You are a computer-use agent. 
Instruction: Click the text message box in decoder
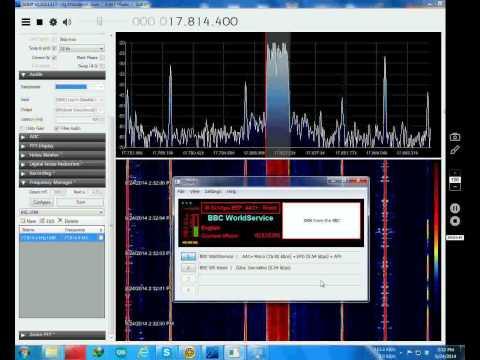click(x=322, y=220)
